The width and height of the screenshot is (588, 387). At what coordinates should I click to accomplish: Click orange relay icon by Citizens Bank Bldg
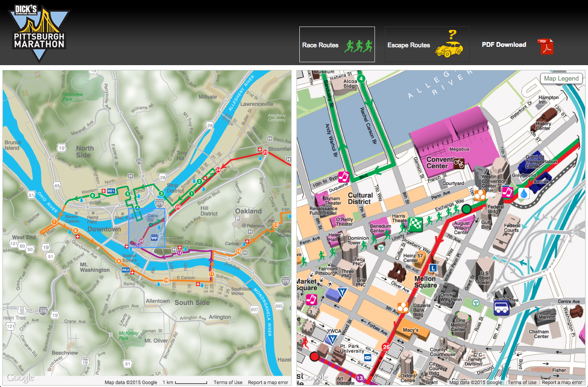[402, 307]
